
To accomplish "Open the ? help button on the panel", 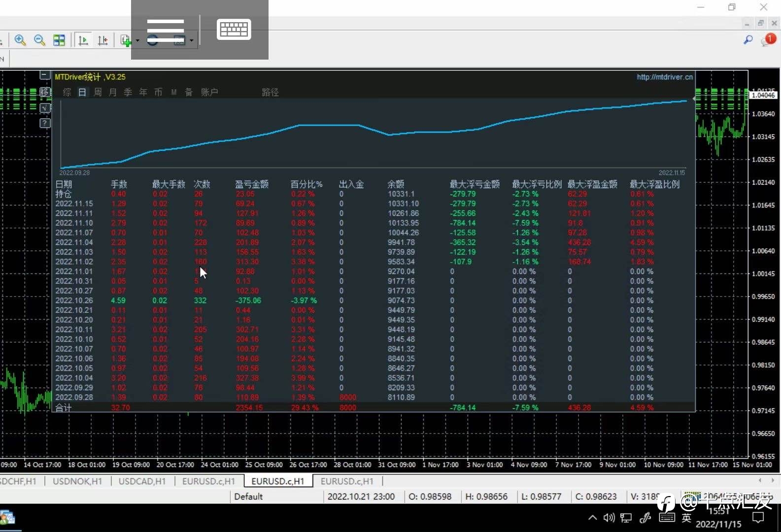I will coord(45,123).
